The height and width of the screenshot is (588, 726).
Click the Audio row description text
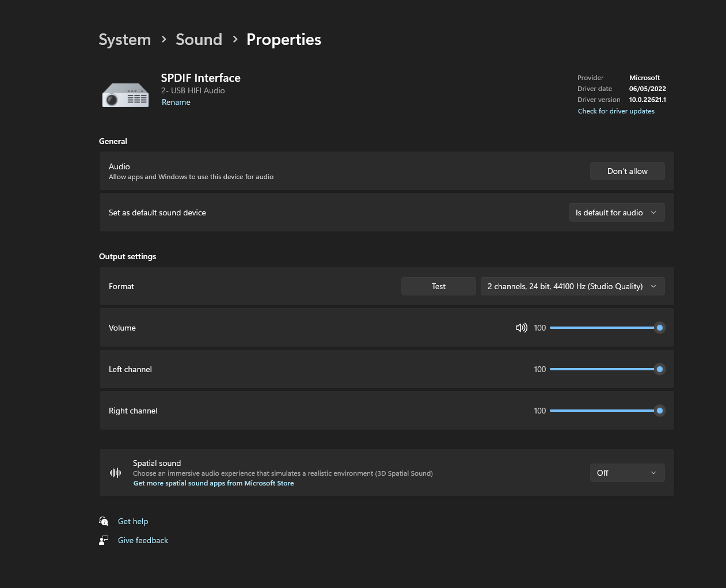tap(191, 177)
